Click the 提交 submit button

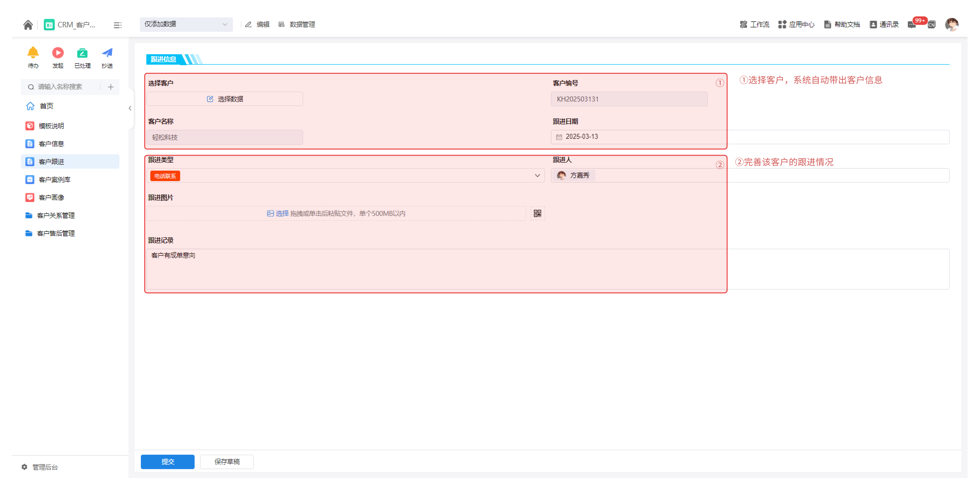point(167,461)
